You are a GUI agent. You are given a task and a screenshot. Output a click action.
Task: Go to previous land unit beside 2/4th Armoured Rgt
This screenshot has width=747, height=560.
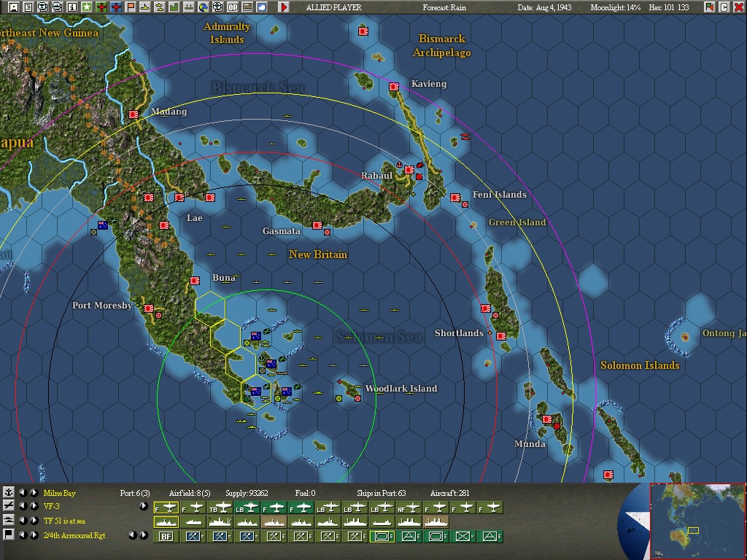[23, 534]
